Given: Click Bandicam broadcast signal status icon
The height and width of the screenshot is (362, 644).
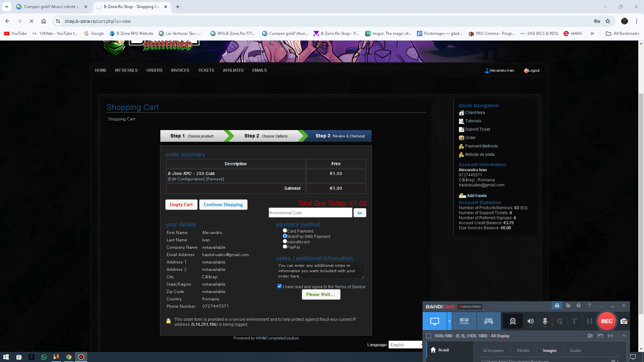Looking at the screenshot, I should [610, 336].
